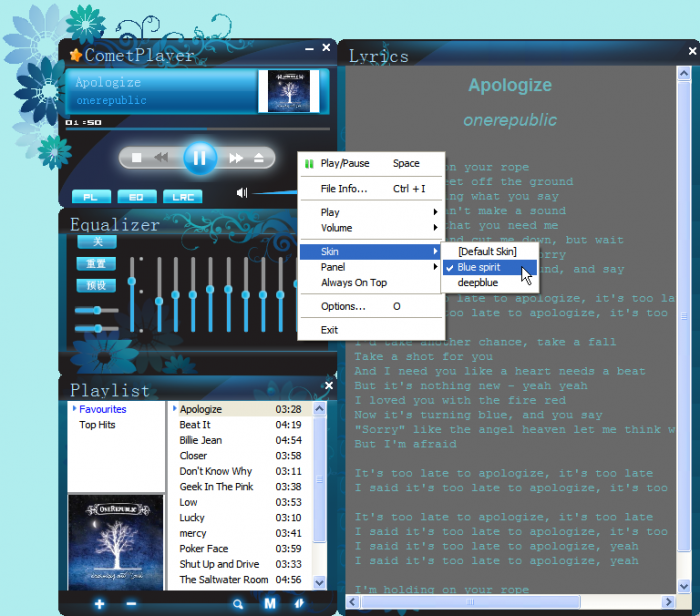Expand the Panel submenu
700x616 pixels.
click(371, 267)
